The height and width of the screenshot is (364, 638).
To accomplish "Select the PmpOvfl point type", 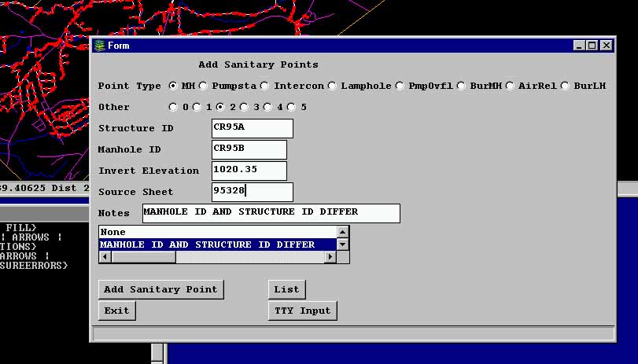I will click(400, 86).
